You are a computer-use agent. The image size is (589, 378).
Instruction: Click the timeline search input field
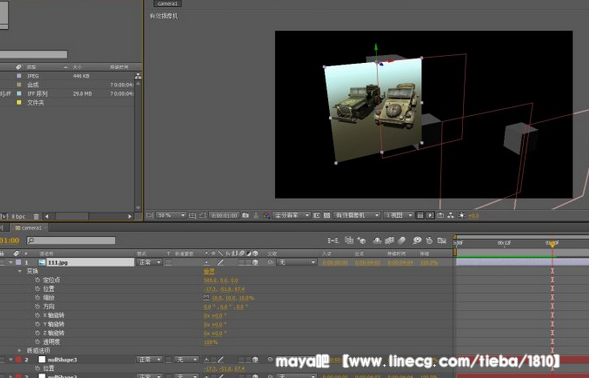(x=71, y=240)
